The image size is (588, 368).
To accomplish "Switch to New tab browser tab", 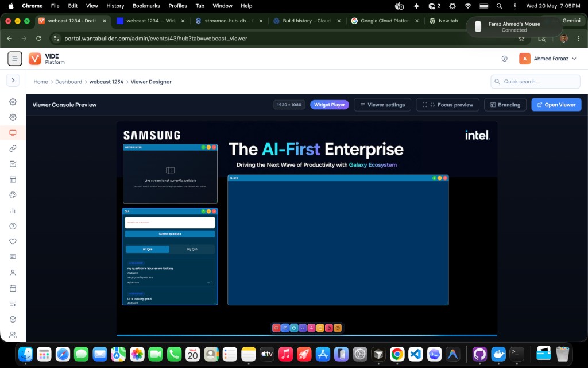I will pyautogui.click(x=444, y=21).
